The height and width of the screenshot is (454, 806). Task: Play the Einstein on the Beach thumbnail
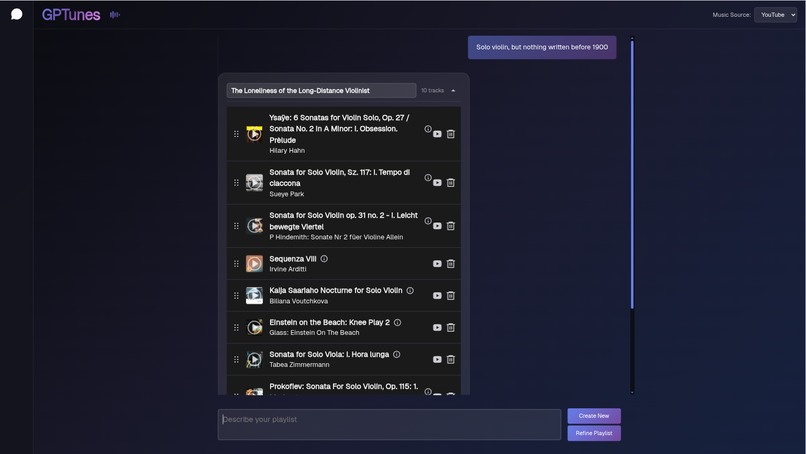[x=254, y=328]
